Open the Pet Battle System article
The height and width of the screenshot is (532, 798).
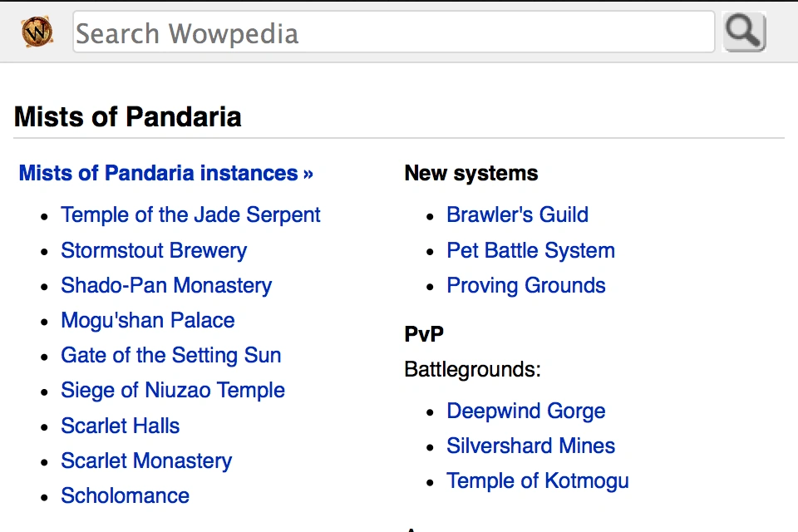point(530,250)
